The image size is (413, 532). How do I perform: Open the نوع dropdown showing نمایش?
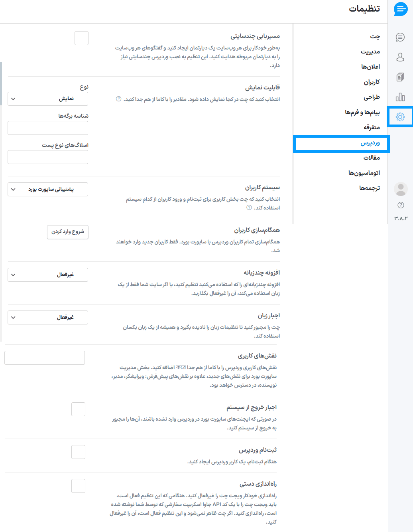48,99
